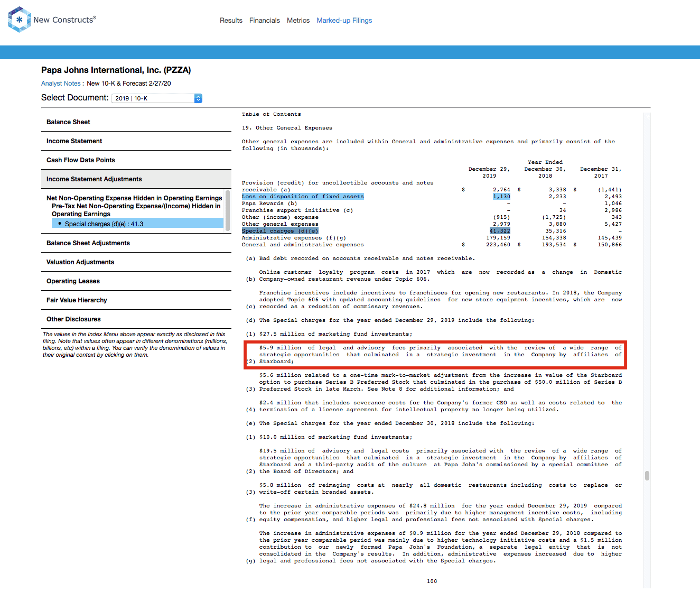700x592 pixels.
Task: Select Pre-Tax Net Non-Operating Expense/(Income) item
Action: (136, 210)
